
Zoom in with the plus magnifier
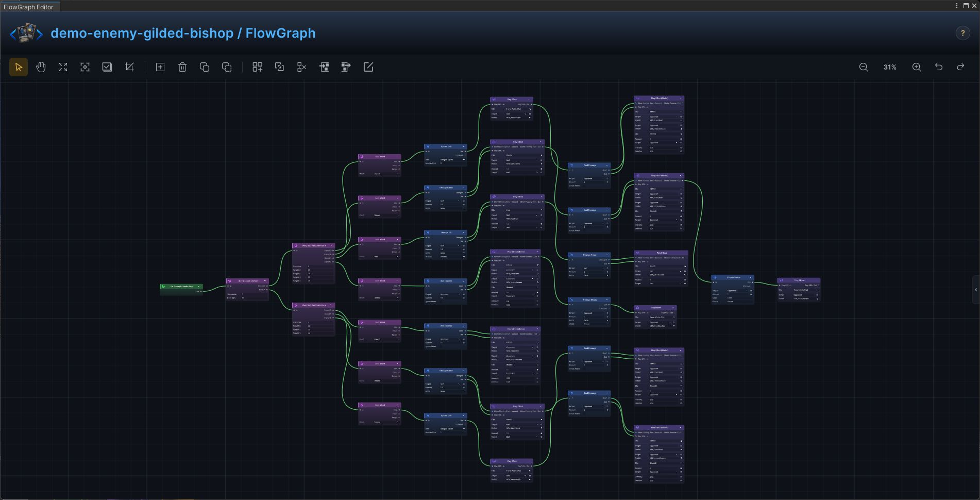917,67
